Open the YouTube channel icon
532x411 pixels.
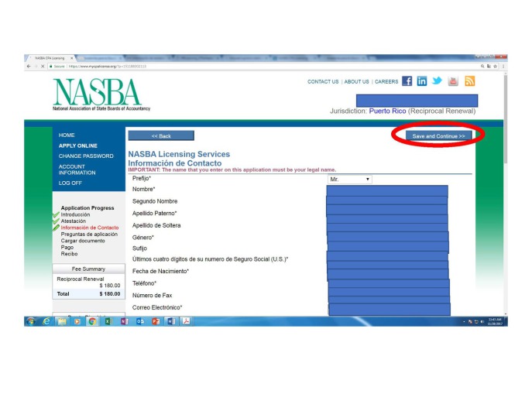tap(453, 81)
